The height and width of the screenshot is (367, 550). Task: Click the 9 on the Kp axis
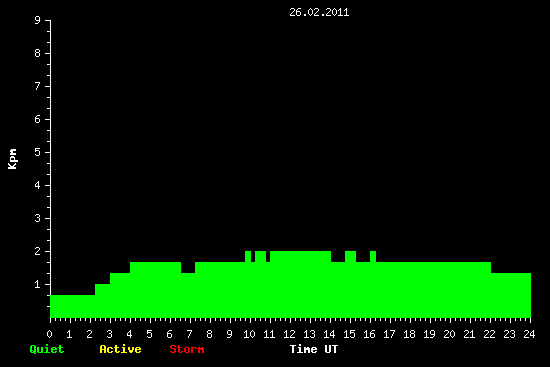click(38, 20)
